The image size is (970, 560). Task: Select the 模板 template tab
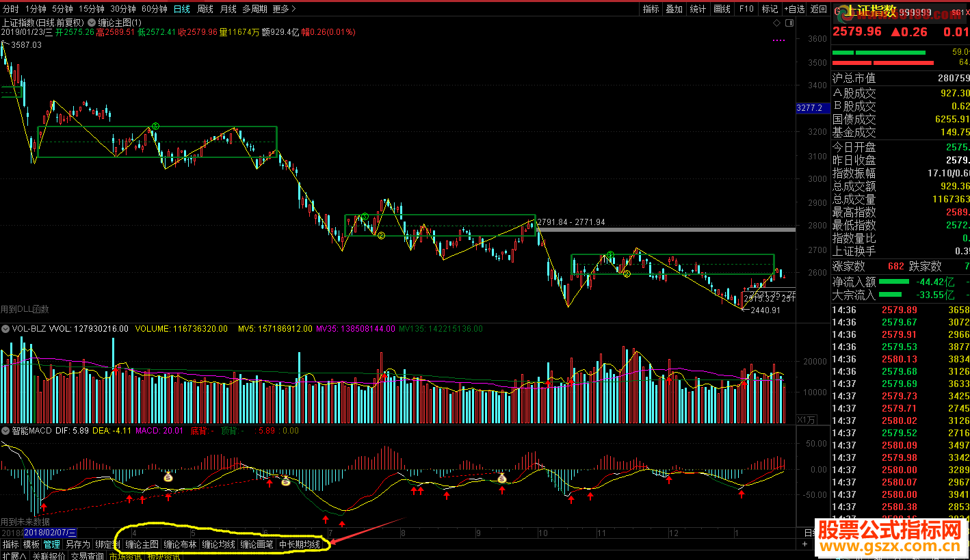click(x=31, y=545)
